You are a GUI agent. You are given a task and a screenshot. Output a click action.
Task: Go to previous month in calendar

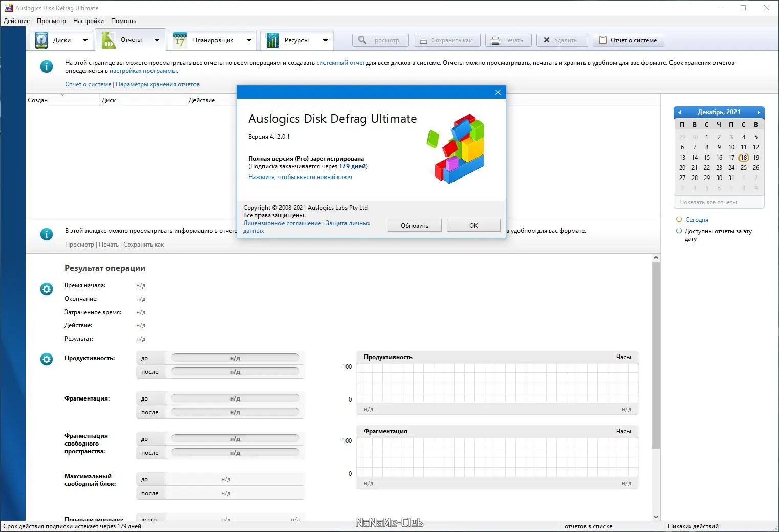tap(679, 112)
